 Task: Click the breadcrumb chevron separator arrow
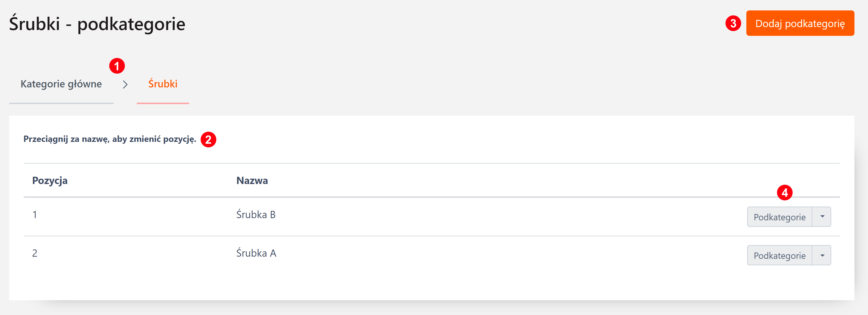click(125, 84)
